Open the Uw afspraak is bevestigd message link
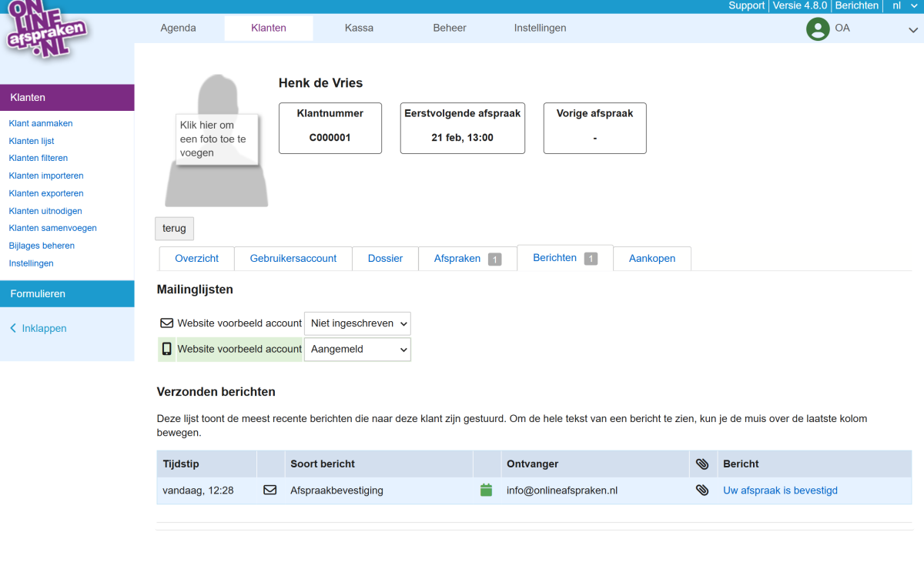 point(780,491)
